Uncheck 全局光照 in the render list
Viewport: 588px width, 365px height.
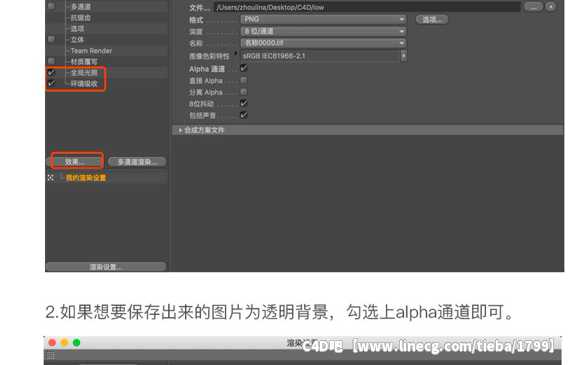pyautogui.click(x=51, y=72)
